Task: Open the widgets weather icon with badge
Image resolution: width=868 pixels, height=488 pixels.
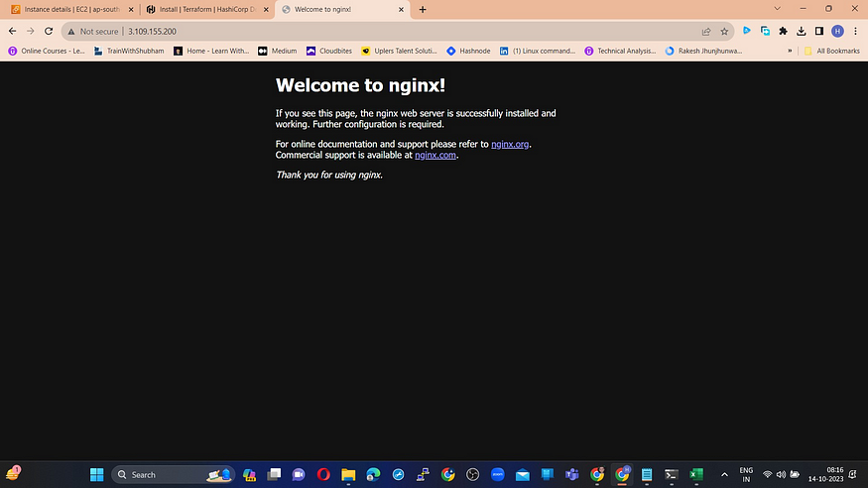Action: [x=13, y=473]
